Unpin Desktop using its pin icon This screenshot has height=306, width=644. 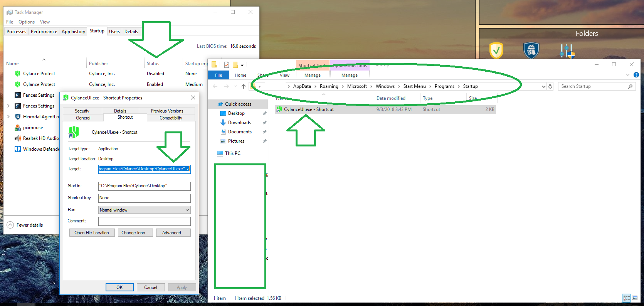click(264, 113)
